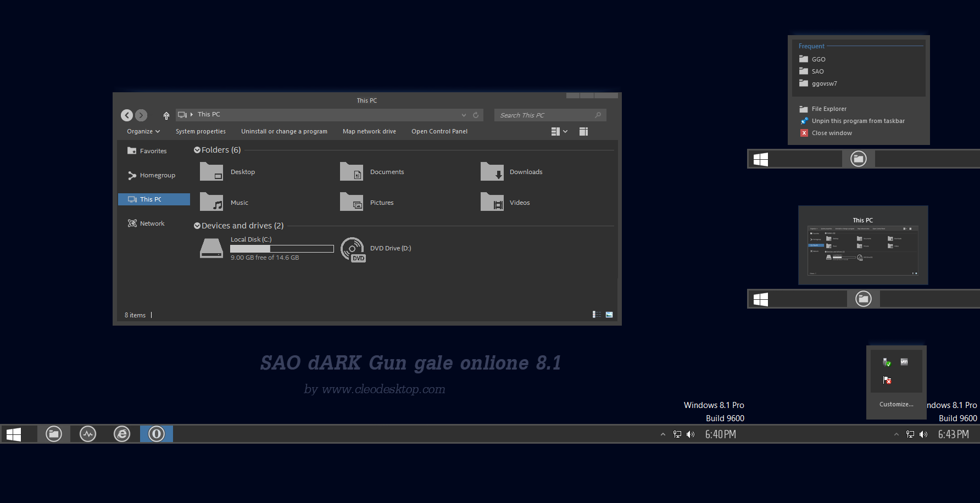Click the Start button on main taskbar
This screenshot has height=503, width=980.
(14, 434)
